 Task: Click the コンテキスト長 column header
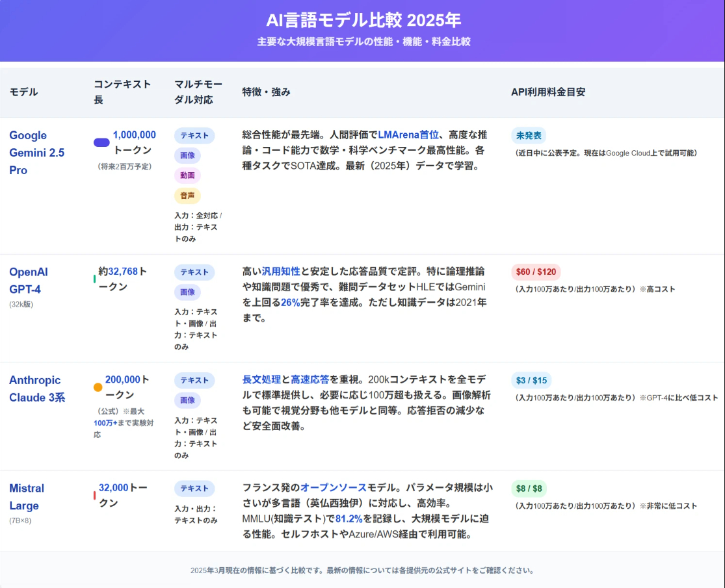point(122,92)
